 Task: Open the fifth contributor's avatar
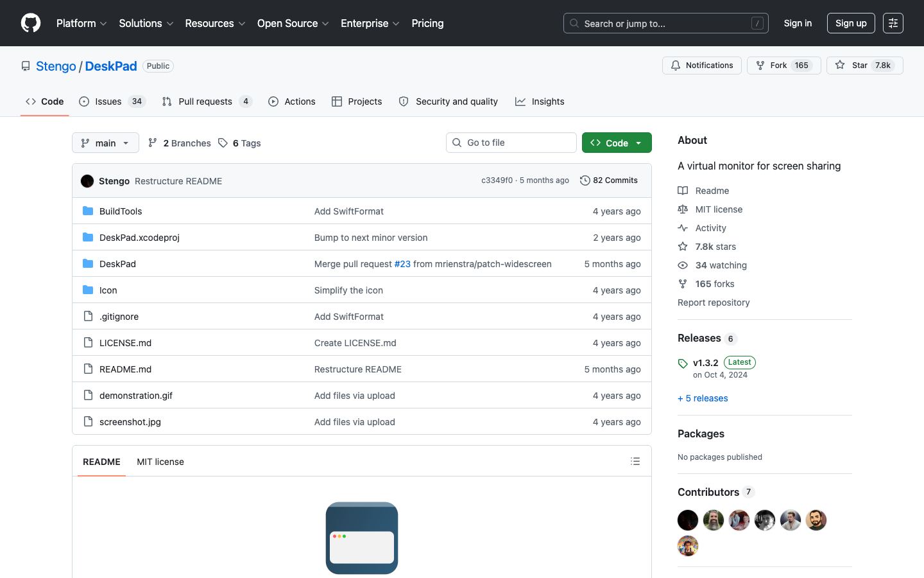click(791, 520)
